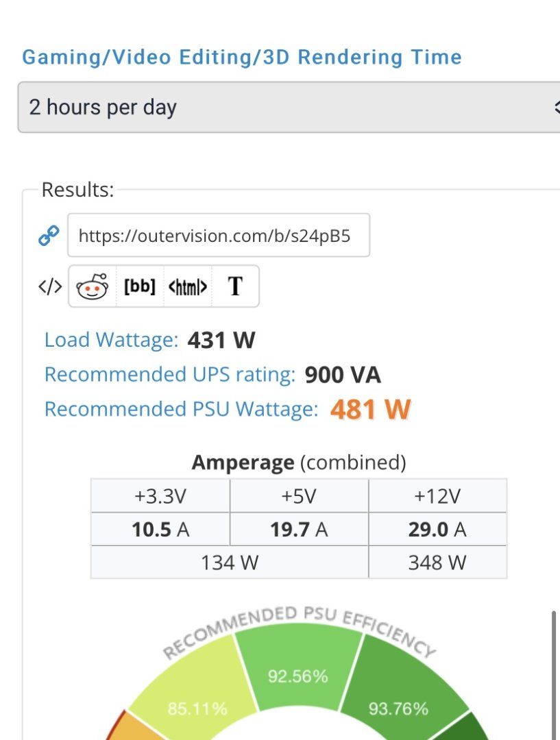Click the outervision.com share URL field

218,236
